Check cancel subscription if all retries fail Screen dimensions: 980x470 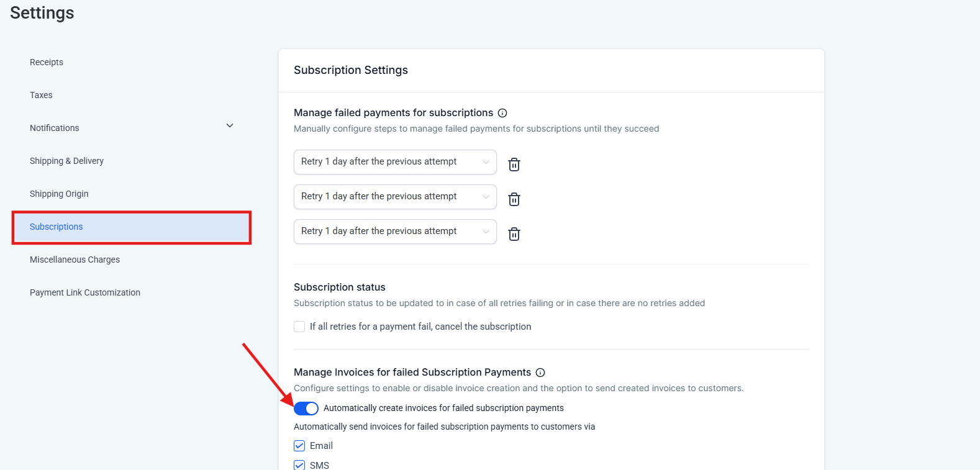pos(299,327)
